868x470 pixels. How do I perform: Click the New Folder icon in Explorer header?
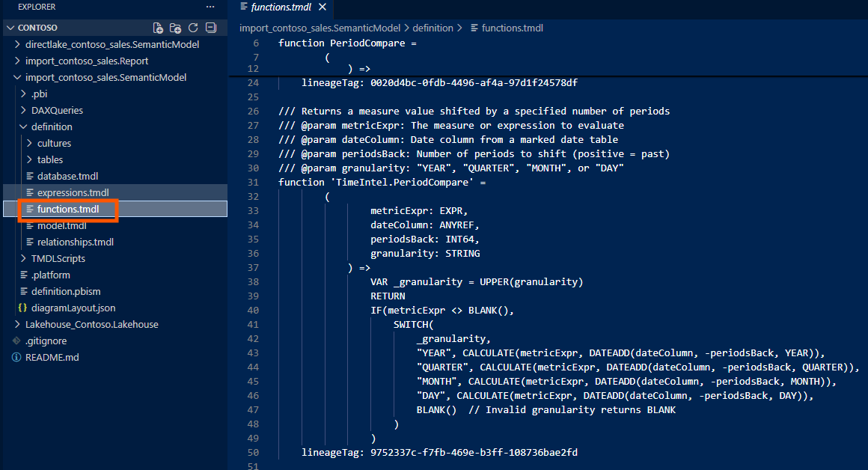176,28
